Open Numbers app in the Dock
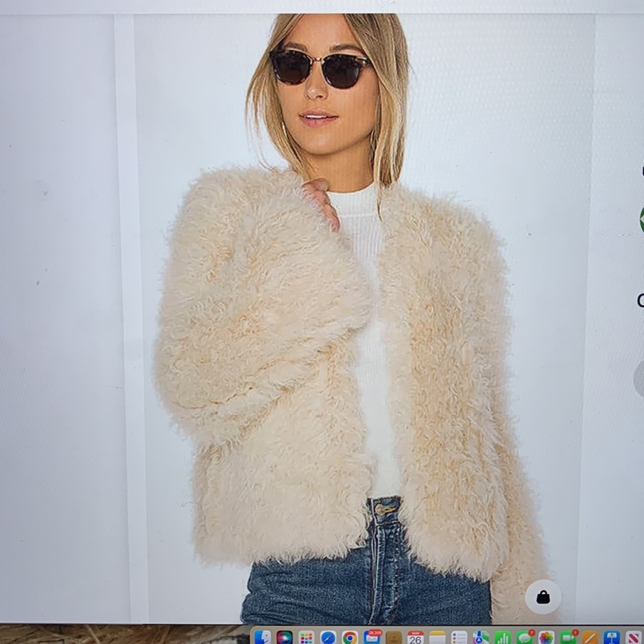The width and height of the screenshot is (644, 644). [x=503, y=637]
